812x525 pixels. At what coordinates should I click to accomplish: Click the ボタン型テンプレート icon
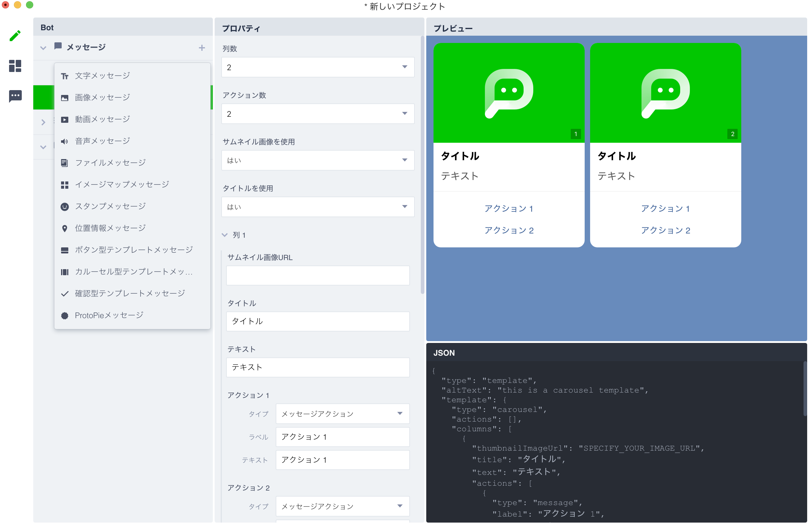click(x=65, y=250)
